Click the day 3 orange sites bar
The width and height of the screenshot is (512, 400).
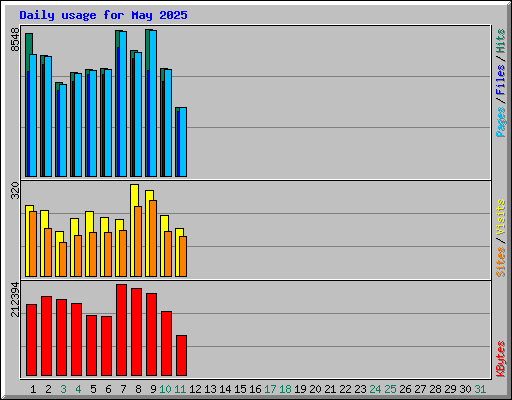tap(63, 259)
